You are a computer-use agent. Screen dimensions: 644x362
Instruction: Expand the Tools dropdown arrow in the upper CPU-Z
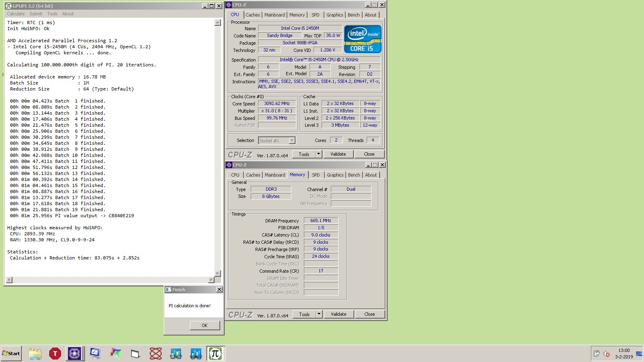click(x=319, y=154)
